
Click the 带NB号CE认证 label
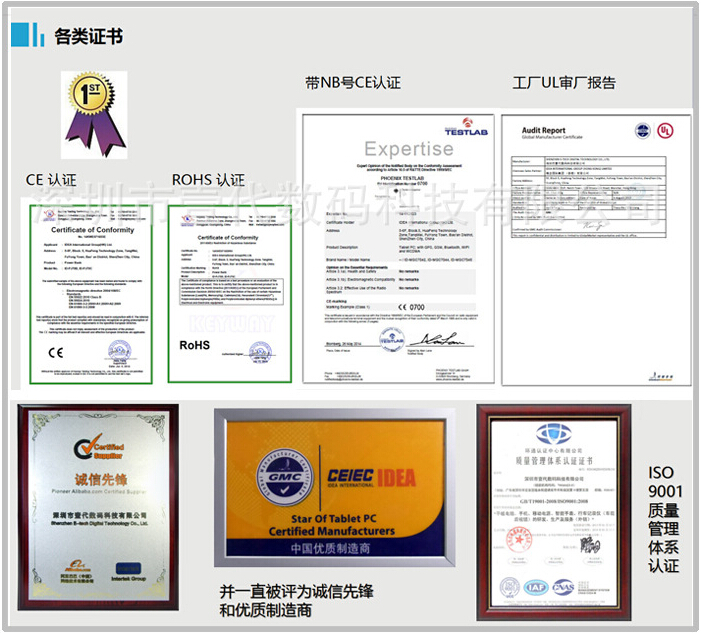click(x=352, y=83)
